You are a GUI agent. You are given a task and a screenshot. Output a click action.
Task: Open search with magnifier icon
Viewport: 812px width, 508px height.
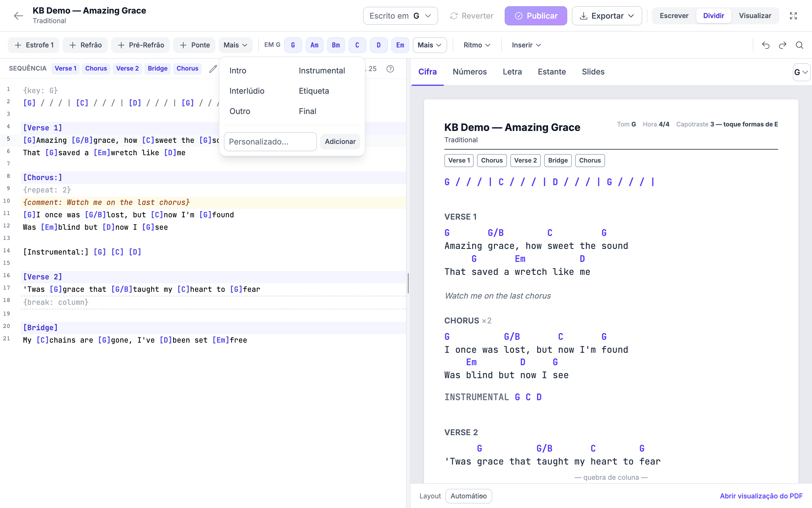point(800,45)
